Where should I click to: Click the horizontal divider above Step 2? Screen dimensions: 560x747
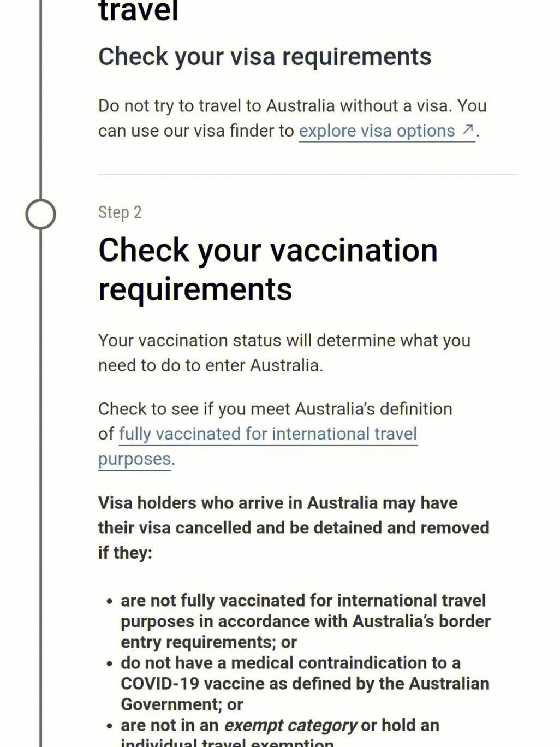pos(308,175)
